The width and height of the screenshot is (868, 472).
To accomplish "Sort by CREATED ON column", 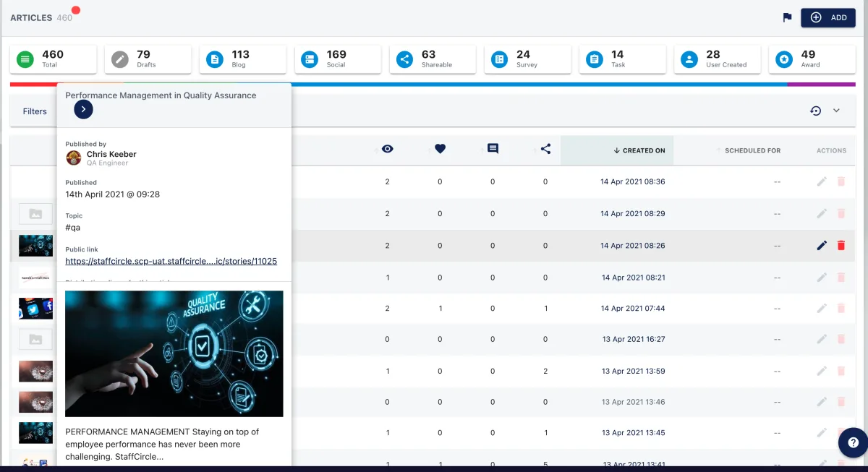I will [617, 150].
